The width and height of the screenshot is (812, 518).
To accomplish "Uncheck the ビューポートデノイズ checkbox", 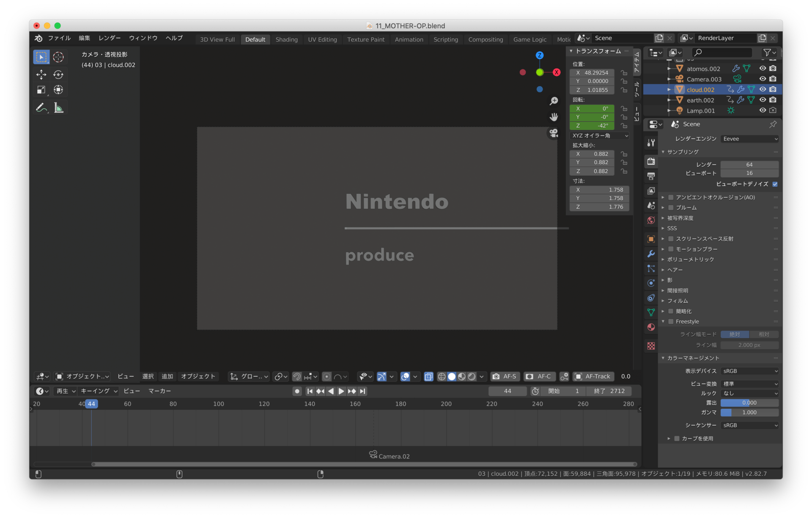I will click(x=775, y=184).
